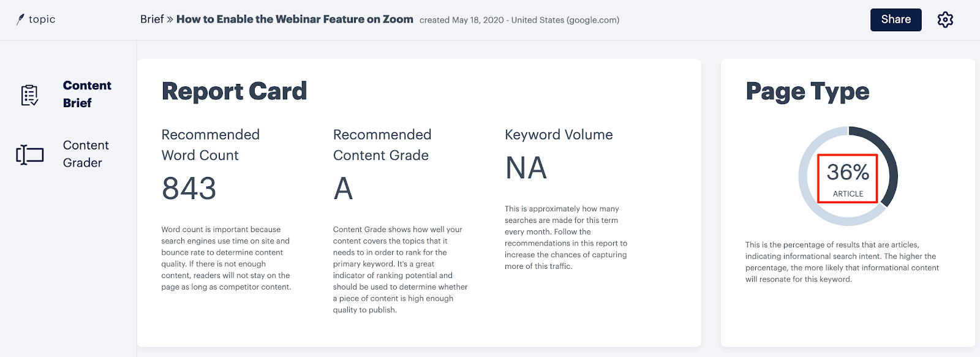
Task: Click the 36% ARTICLE donut chart center
Action: point(848,178)
